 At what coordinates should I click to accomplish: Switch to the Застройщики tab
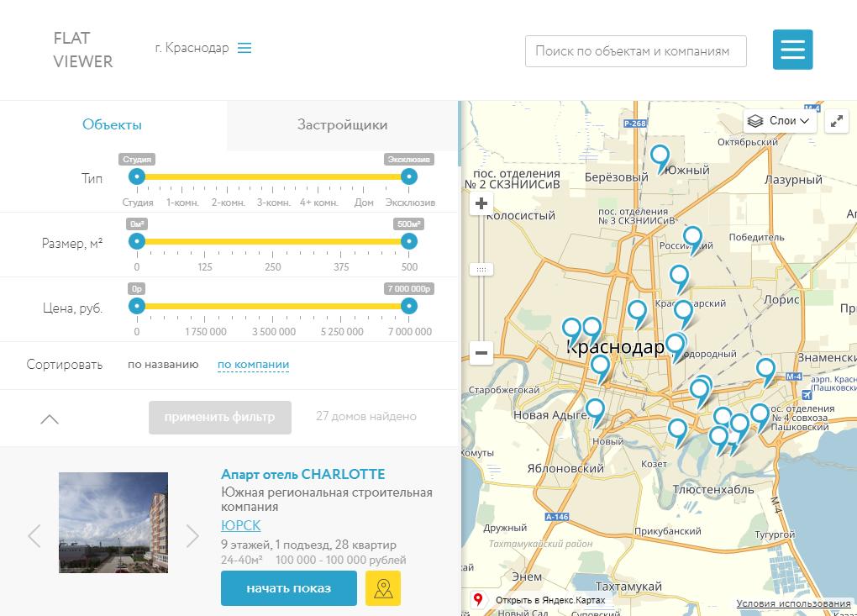[x=342, y=125]
